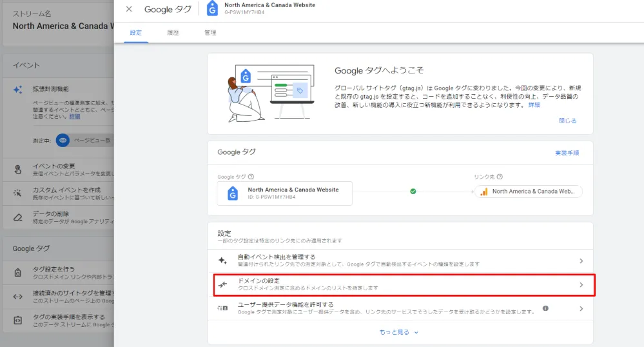Open the 実装手順 link
Screen dimensions: 644x347
pyautogui.click(x=567, y=153)
